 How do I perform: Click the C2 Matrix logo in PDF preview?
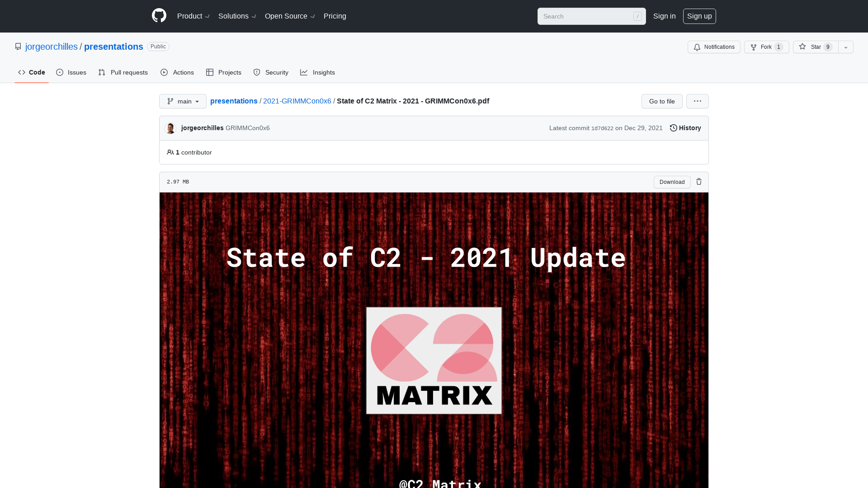pyautogui.click(x=434, y=361)
